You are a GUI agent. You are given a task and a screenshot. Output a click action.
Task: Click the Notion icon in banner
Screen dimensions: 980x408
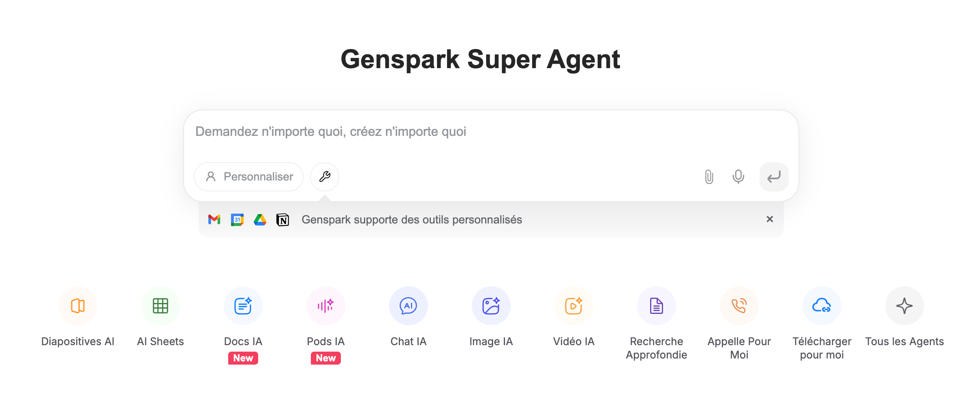(283, 219)
